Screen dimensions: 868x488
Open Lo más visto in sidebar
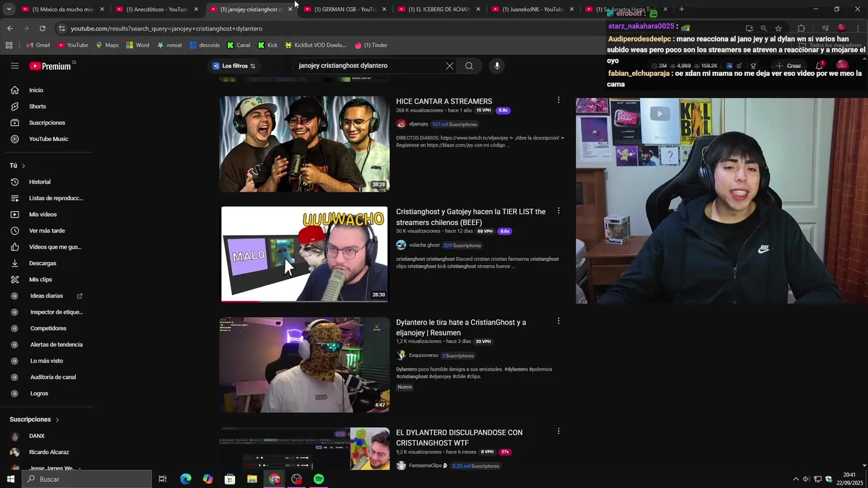(x=46, y=361)
